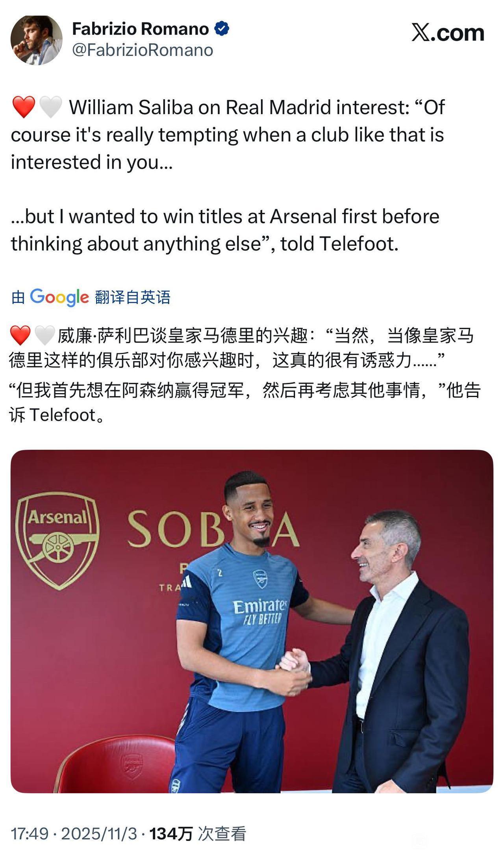Click the Chinese line starting 但我首先想在阿森纳
Viewport: 504px width, 855px height.
[244, 390]
